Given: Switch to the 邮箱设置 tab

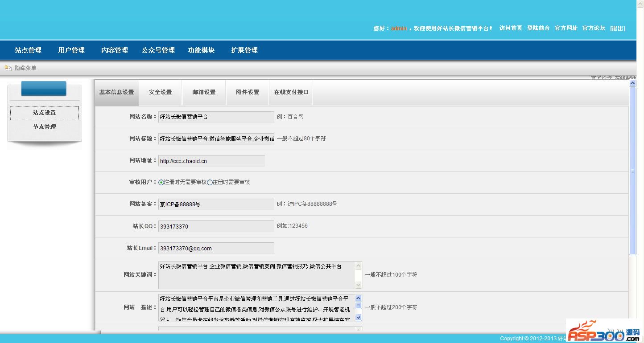Looking at the screenshot, I should point(204,92).
